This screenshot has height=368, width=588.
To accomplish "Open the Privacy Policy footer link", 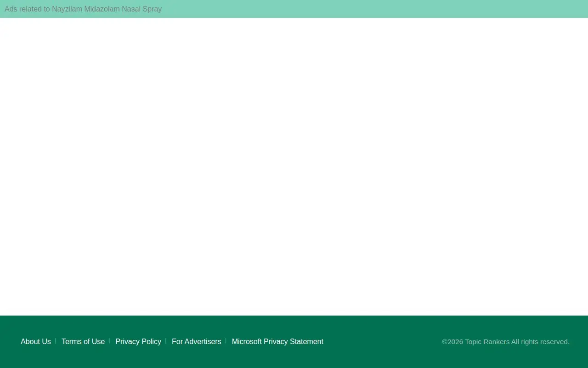I will pyautogui.click(x=138, y=341).
